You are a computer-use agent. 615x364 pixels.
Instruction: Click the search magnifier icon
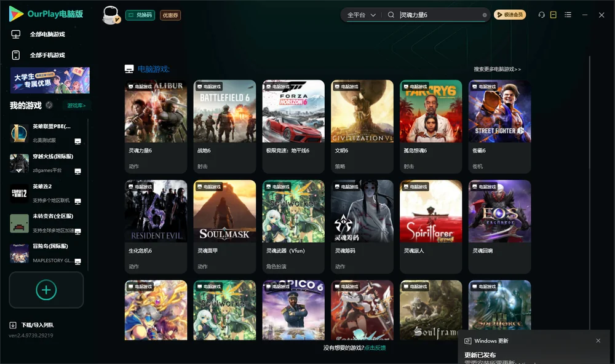pos(391,15)
